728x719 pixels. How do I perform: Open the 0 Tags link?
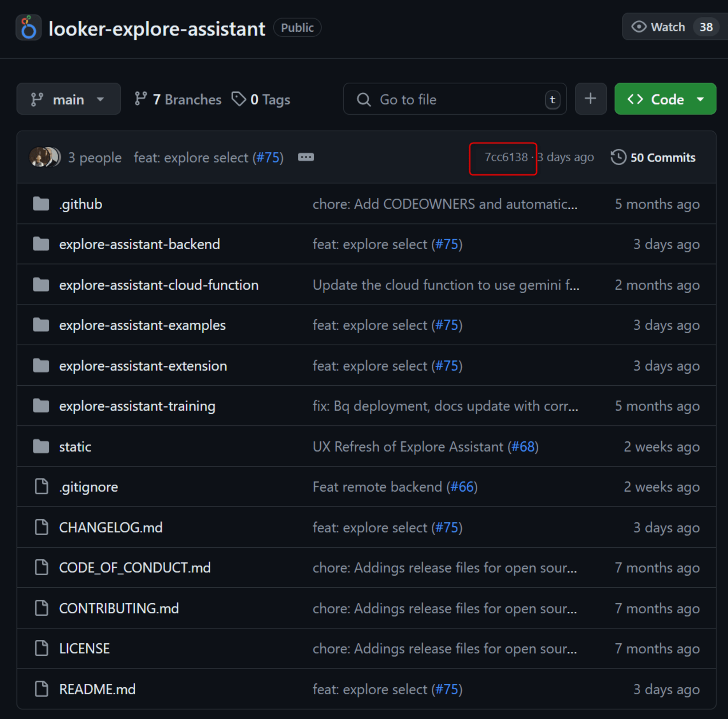tap(261, 99)
